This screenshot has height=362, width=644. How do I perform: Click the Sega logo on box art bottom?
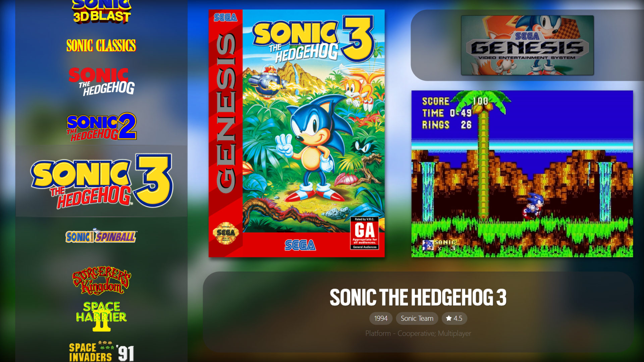pos(300,245)
